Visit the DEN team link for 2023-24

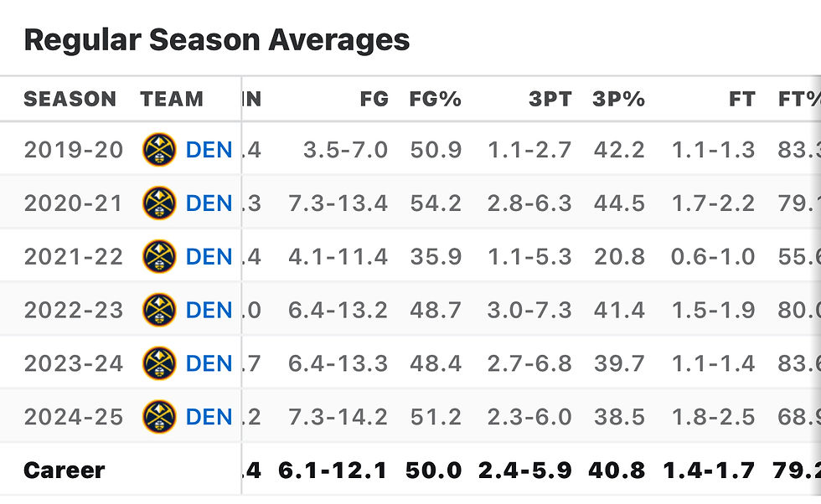pos(209,364)
